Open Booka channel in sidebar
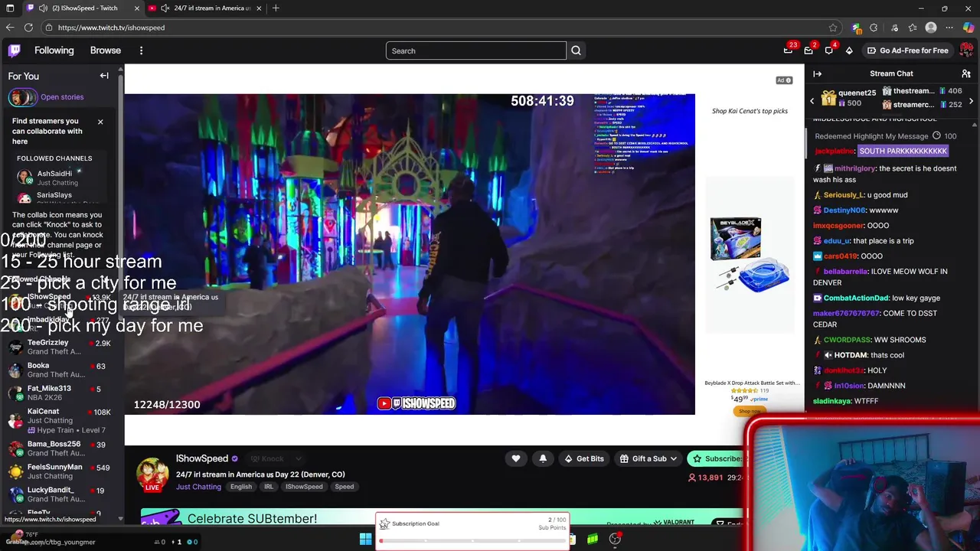 (60, 370)
